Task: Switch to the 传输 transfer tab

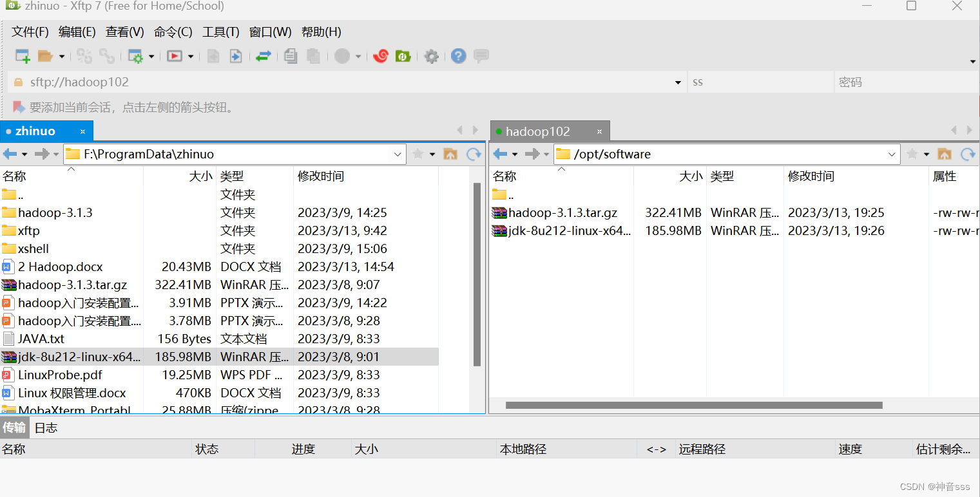Action: [x=14, y=427]
